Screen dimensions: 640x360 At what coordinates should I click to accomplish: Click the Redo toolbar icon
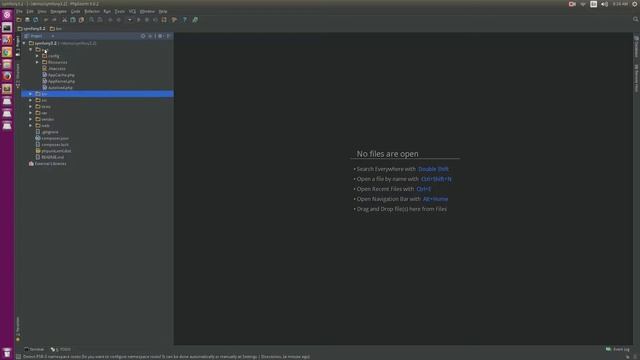tap(54, 20)
